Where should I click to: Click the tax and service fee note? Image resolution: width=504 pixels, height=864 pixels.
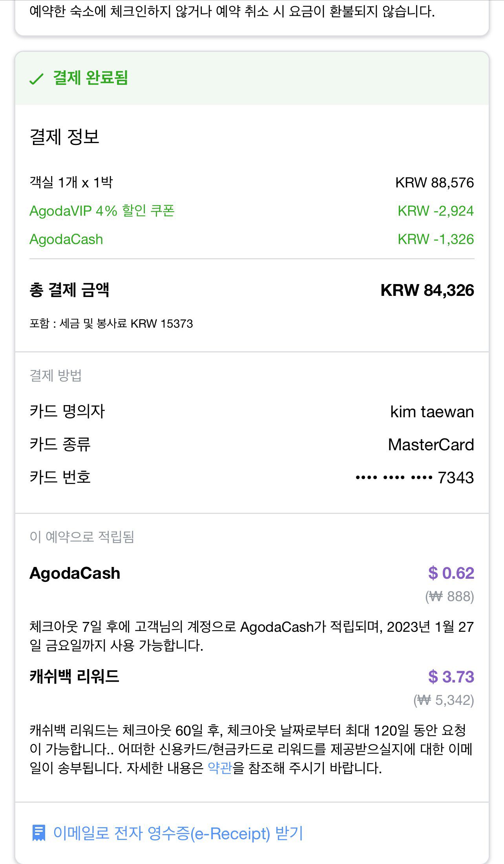(111, 324)
